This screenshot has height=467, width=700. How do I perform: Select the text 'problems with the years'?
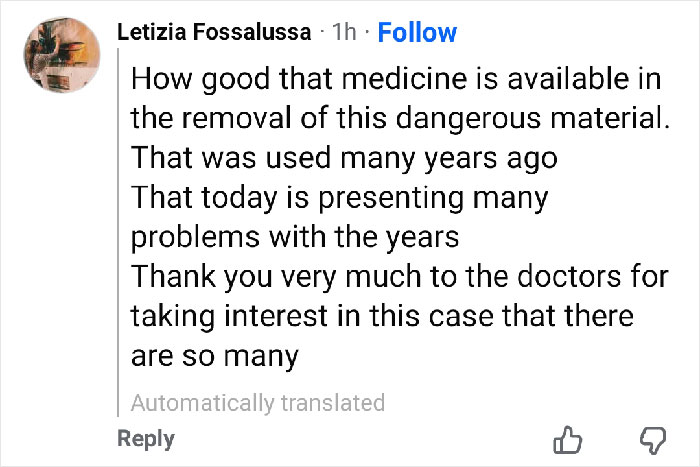295,238
